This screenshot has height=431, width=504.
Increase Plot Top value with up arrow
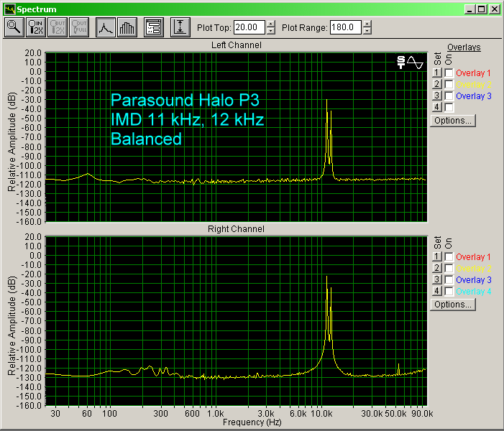pos(270,24)
